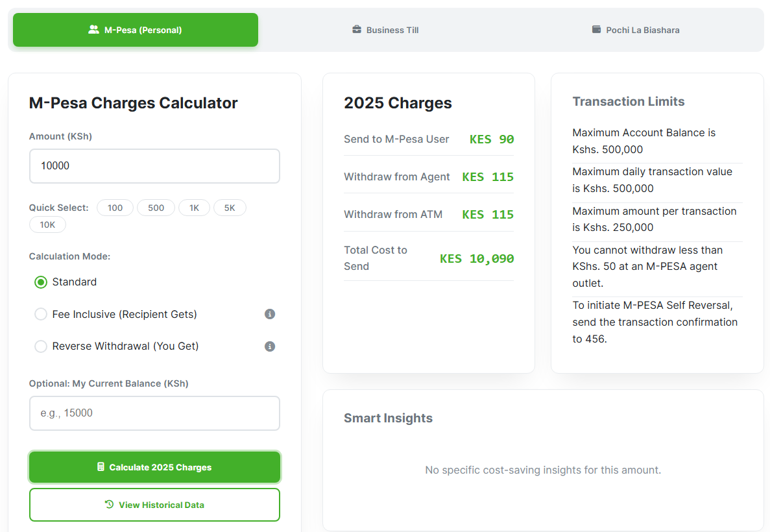This screenshot has width=770, height=532.
Task: Click the people icon on M-Pesa (Personal) tab
Action: (x=93, y=29)
